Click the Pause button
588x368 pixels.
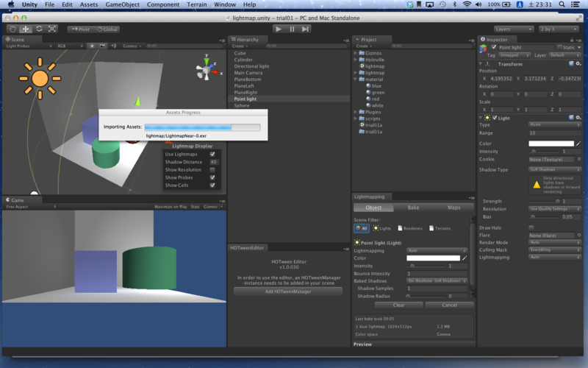[292, 29]
